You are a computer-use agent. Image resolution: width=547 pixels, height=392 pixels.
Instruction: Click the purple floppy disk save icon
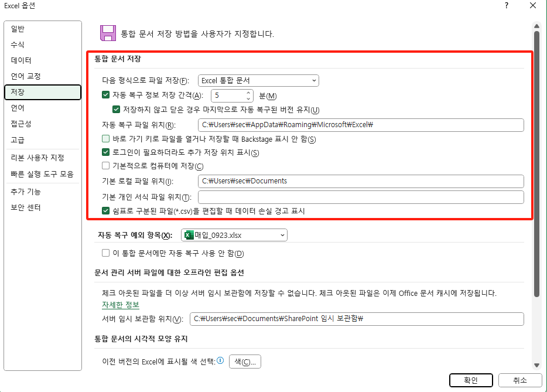[x=108, y=33]
